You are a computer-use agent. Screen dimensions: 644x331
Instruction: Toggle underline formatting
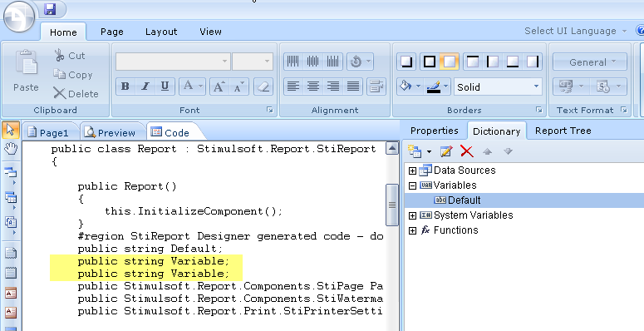pos(165,86)
